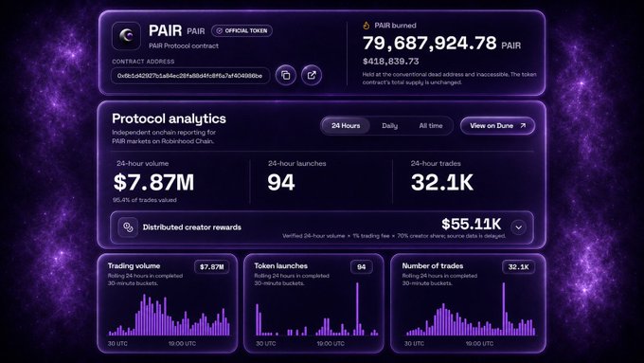Screen dimensions: 644x363
Task: Click the Distributed creator rewards label
Action: pos(192,227)
